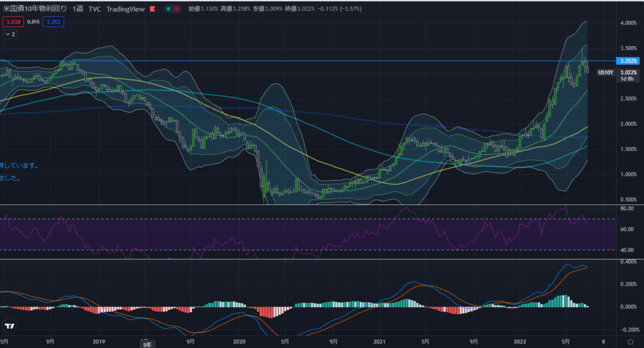Image resolution: width=644 pixels, height=348 pixels.
Task: Click the US10Y symbol label on price axis
Action: (605, 72)
